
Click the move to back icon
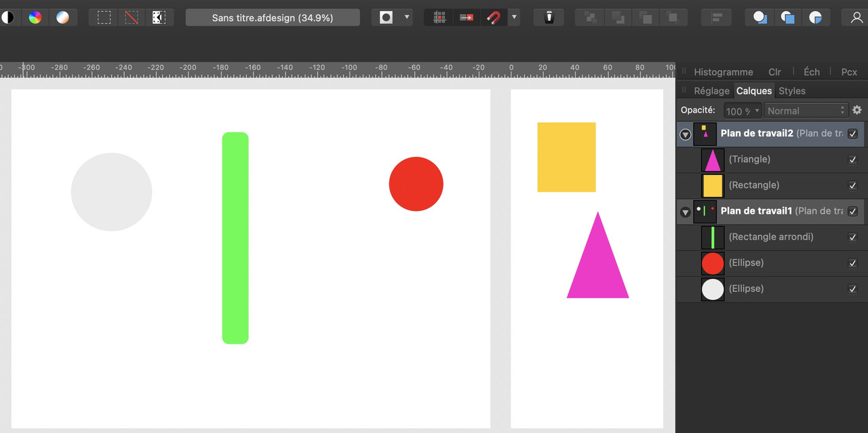tap(591, 18)
